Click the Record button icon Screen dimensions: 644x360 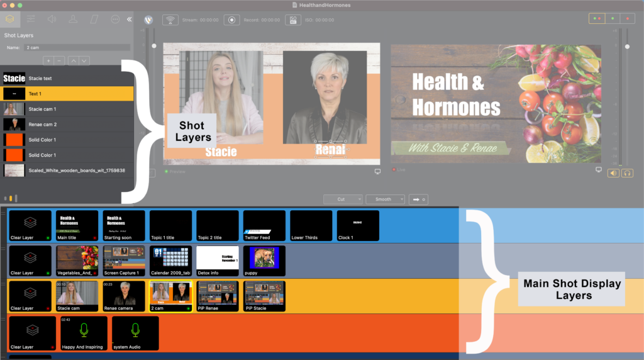click(233, 20)
